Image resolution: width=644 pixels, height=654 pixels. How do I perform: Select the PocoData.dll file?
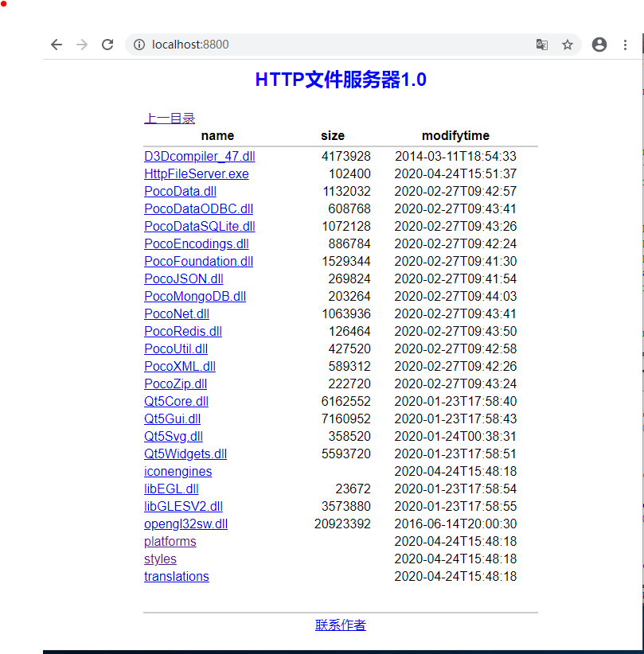click(180, 191)
